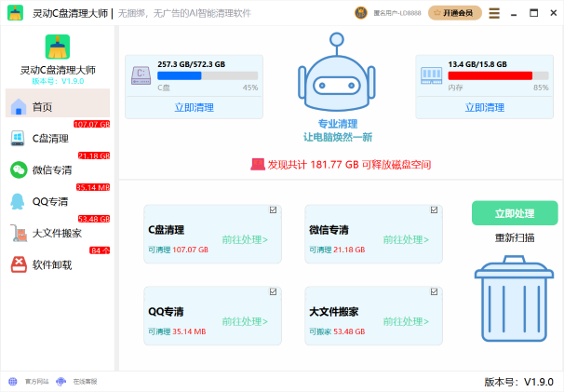Click the blue C盘 usage progress bar

point(208,75)
